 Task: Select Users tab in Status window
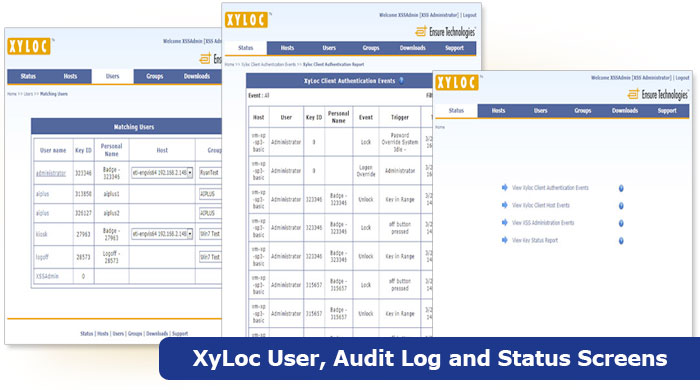point(541,111)
